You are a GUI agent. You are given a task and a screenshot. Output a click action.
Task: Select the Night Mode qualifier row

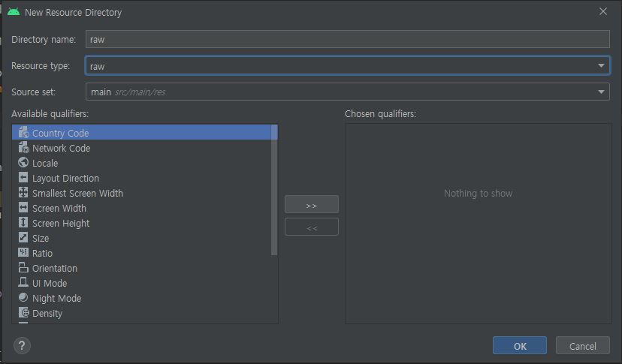(x=142, y=298)
